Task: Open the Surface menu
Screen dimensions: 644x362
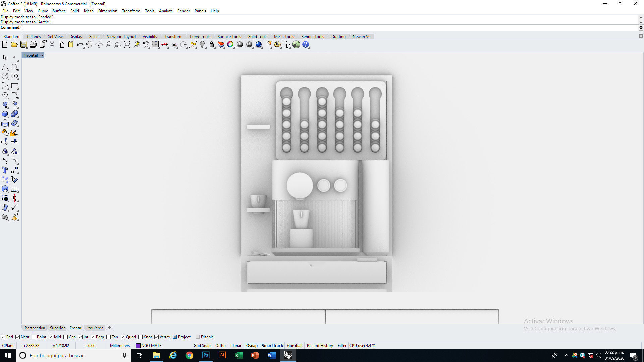Action: (59, 11)
